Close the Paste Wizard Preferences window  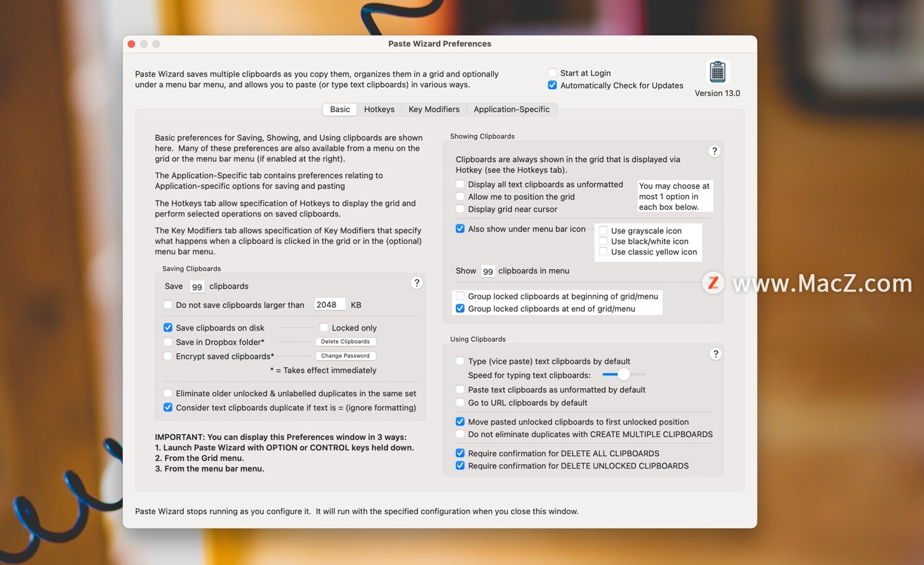[131, 44]
